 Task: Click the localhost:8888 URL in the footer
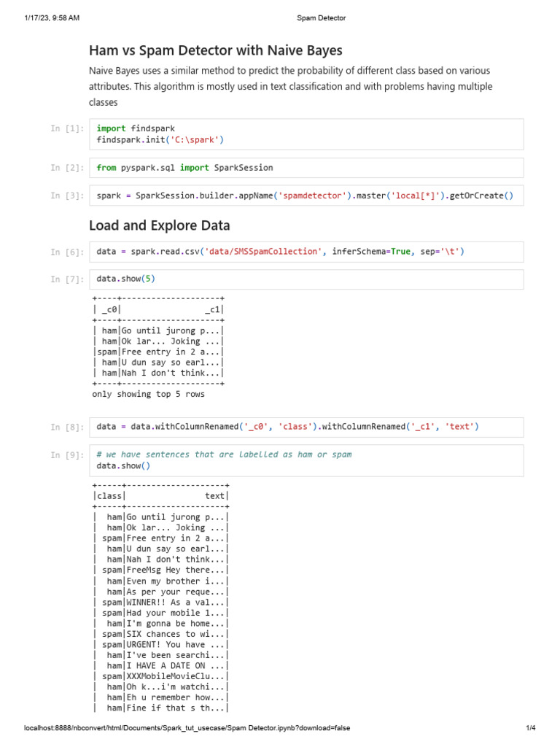187,728
